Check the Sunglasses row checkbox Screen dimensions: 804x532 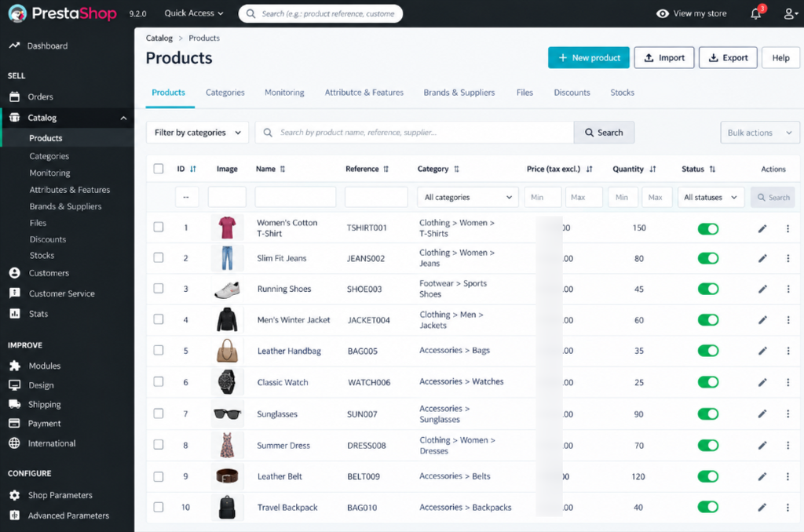(x=159, y=413)
